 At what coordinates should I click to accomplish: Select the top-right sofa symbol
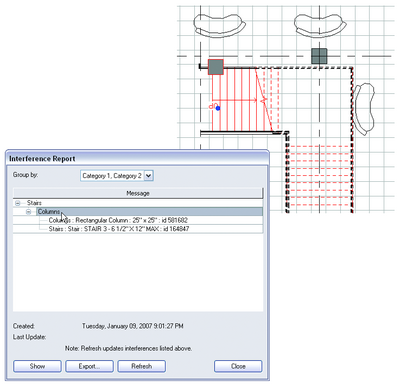click(320, 25)
